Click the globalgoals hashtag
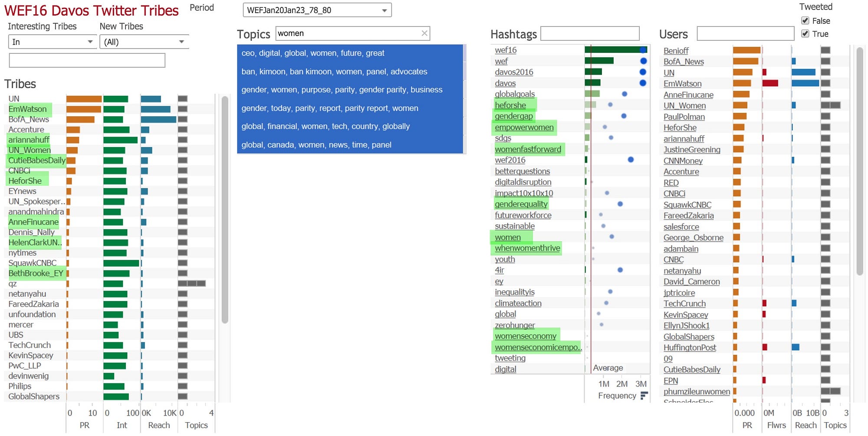 [515, 94]
